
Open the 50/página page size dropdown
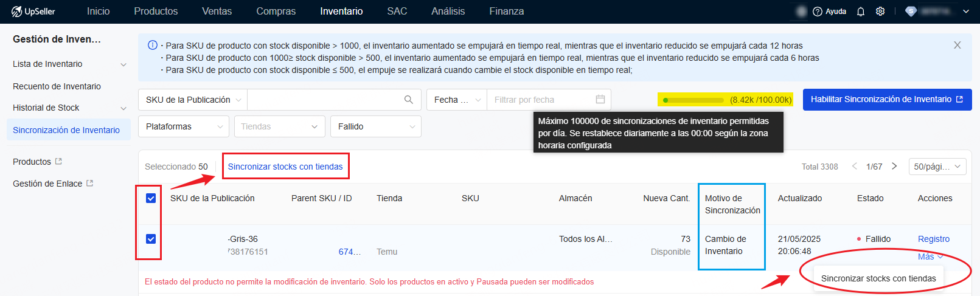tap(937, 167)
